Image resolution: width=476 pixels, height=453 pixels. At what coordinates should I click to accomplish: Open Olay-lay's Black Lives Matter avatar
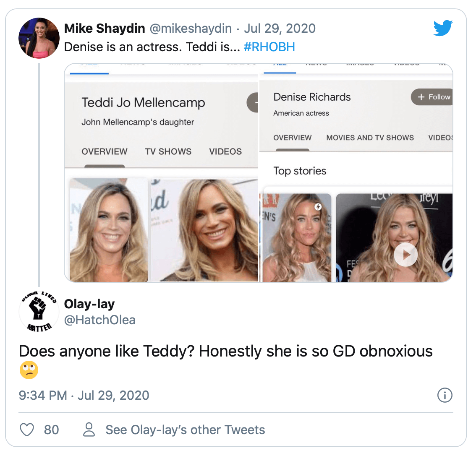39,312
